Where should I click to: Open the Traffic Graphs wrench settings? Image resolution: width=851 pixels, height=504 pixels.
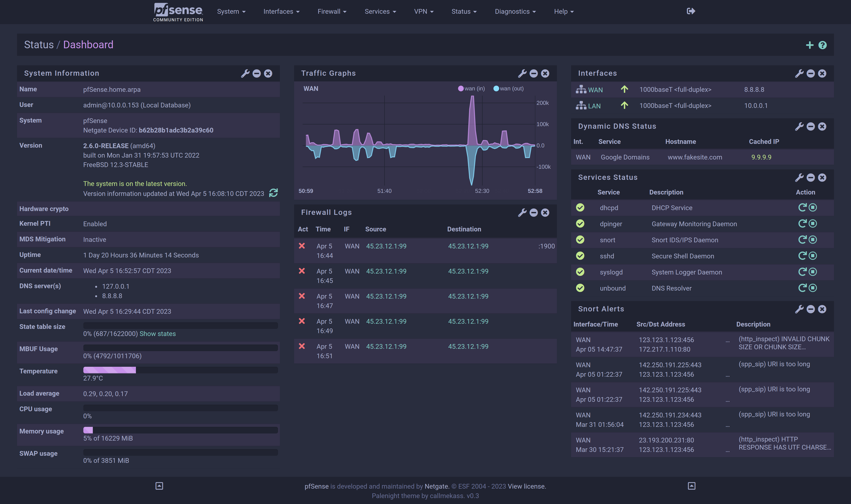(x=522, y=73)
